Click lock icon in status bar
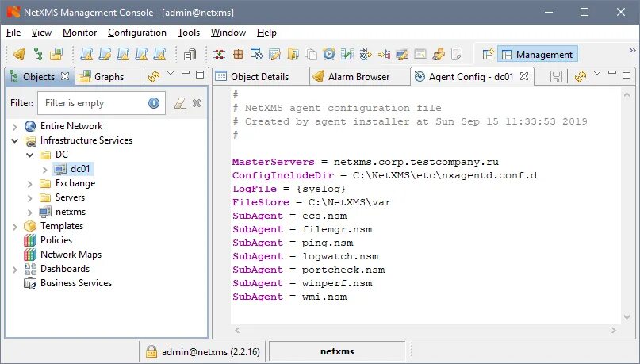The height and width of the screenshot is (364, 640). 151,351
